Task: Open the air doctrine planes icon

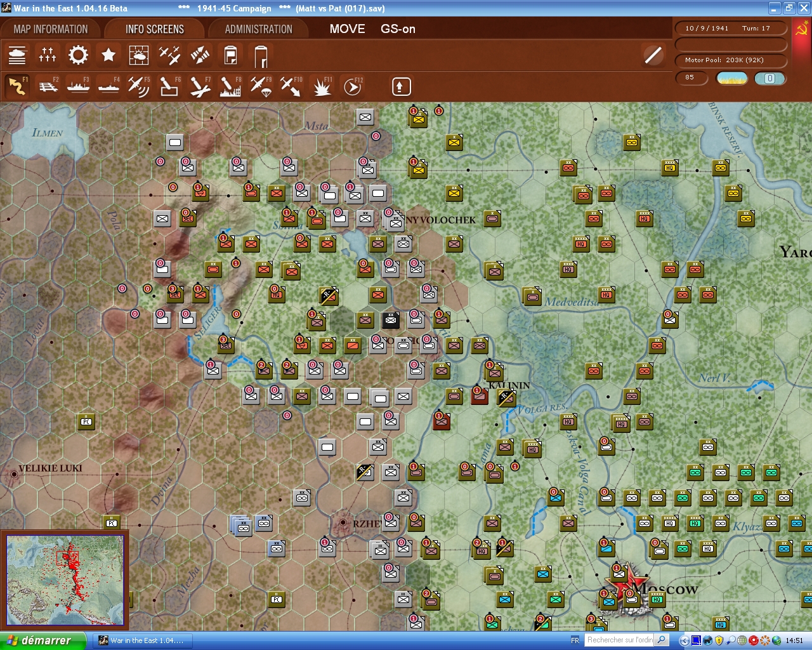Action: (x=169, y=55)
